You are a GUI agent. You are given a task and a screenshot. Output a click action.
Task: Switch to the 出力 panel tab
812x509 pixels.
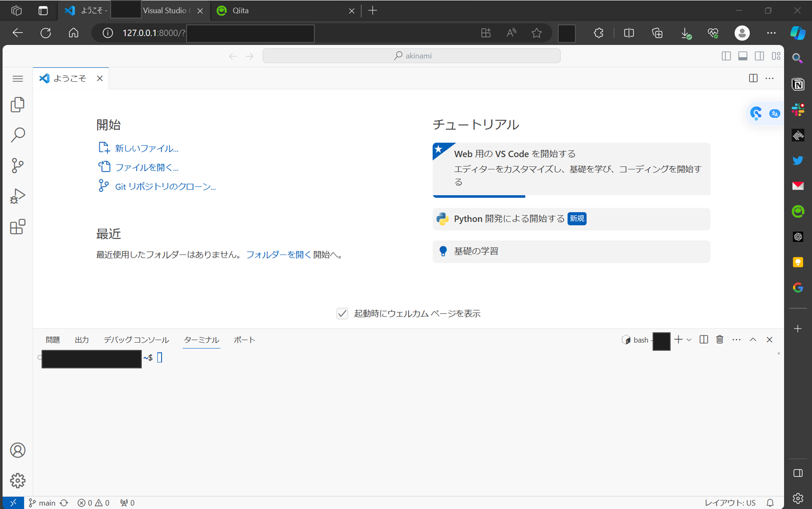(82, 340)
